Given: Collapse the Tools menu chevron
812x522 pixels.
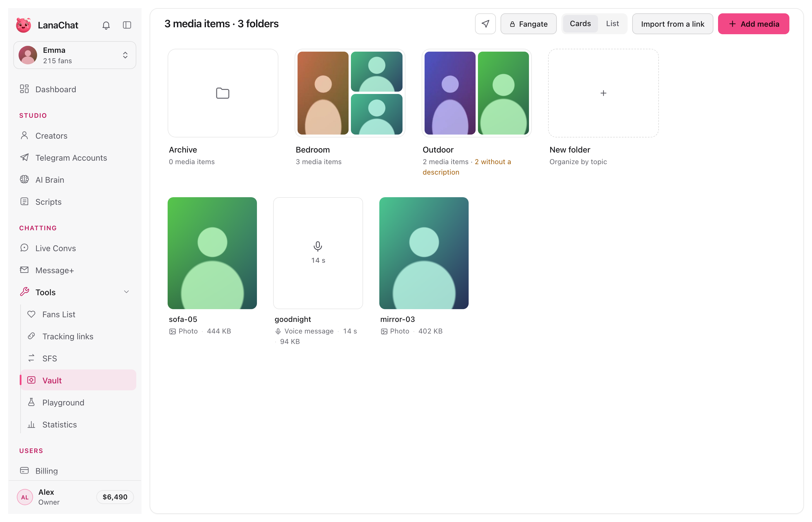Looking at the screenshot, I should pyautogui.click(x=126, y=292).
